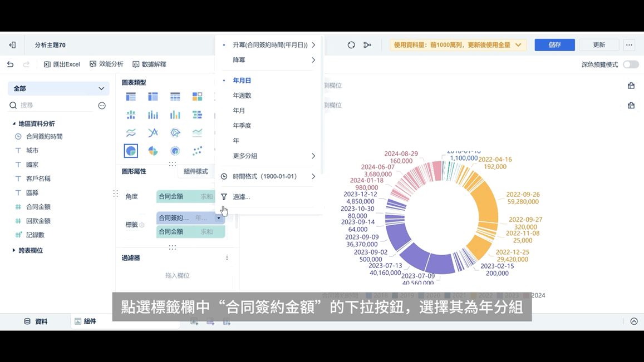This screenshot has width=644, height=362.
Task: Select the crossed line chart type
Action: click(x=153, y=132)
